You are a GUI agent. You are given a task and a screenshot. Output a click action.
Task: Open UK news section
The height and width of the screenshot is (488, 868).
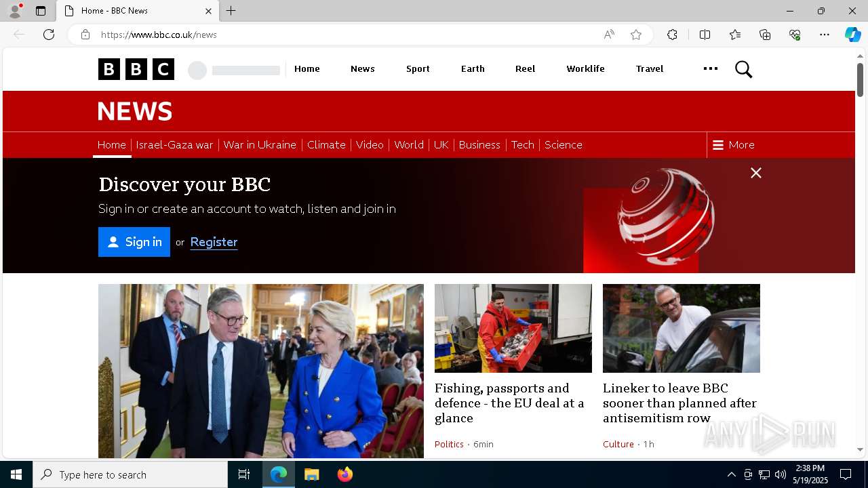pos(441,145)
